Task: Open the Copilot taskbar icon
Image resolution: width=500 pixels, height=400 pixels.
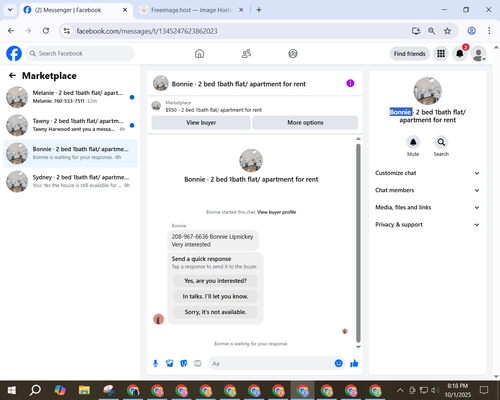Action: [60, 390]
